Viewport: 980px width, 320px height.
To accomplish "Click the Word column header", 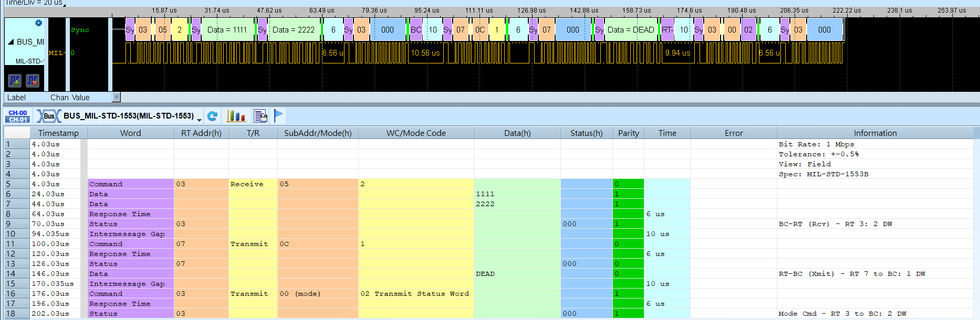I will tap(130, 133).
